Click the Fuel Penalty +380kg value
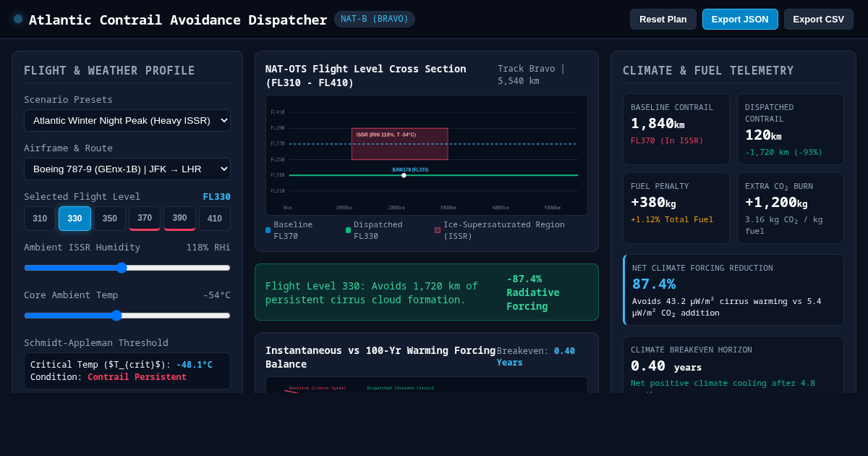 (x=653, y=203)
